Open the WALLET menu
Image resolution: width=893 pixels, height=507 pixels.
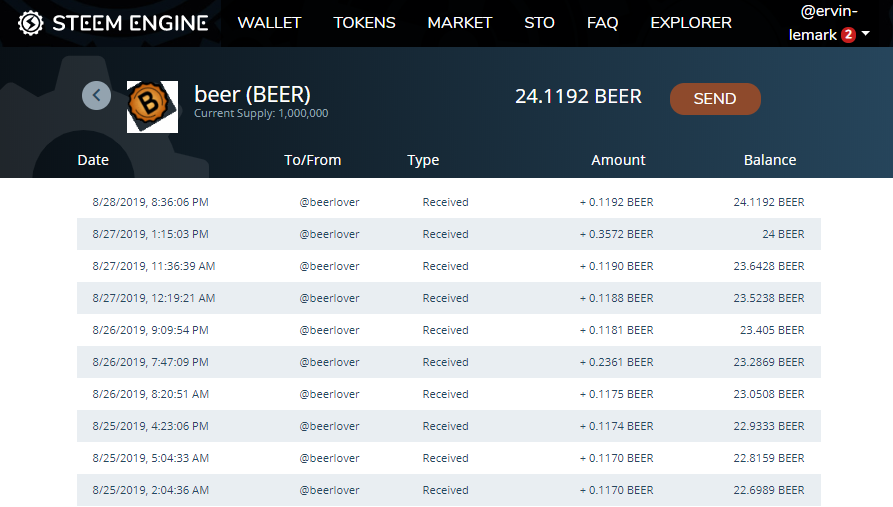tap(269, 22)
